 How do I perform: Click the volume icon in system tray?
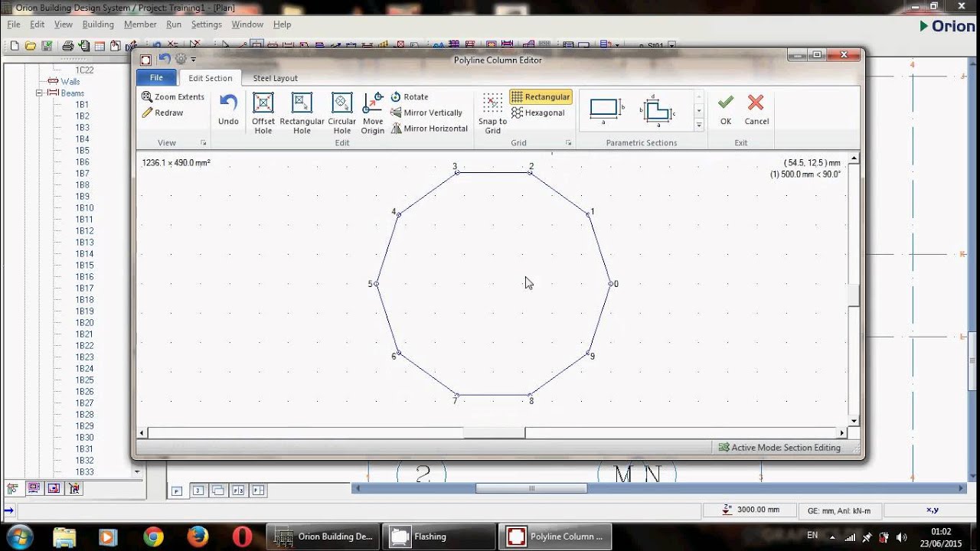coord(901,536)
